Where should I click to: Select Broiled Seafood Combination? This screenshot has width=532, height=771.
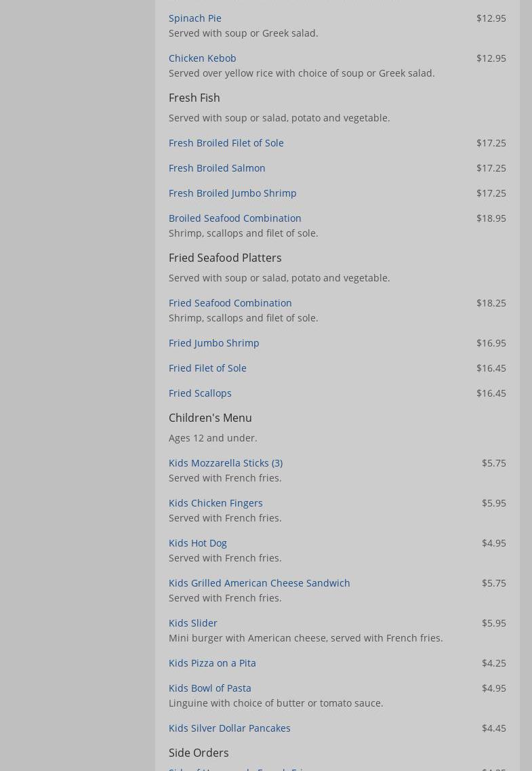(234, 218)
